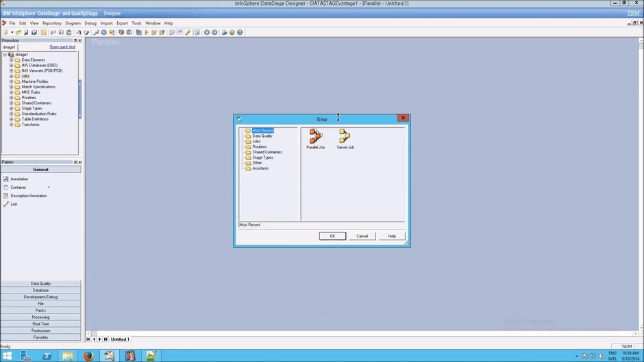This screenshot has height=362, width=644.
Task: Click the Open folder toolbar icon
Action: [x=18, y=32]
